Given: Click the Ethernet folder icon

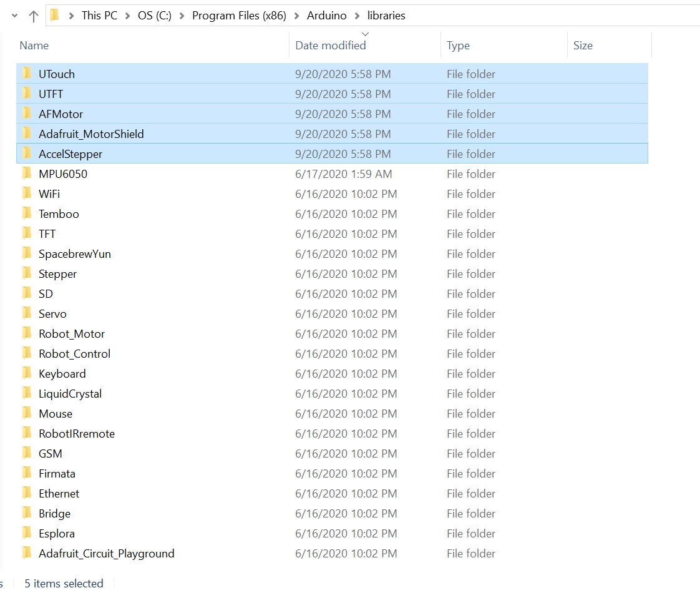Looking at the screenshot, I should tap(27, 493).
